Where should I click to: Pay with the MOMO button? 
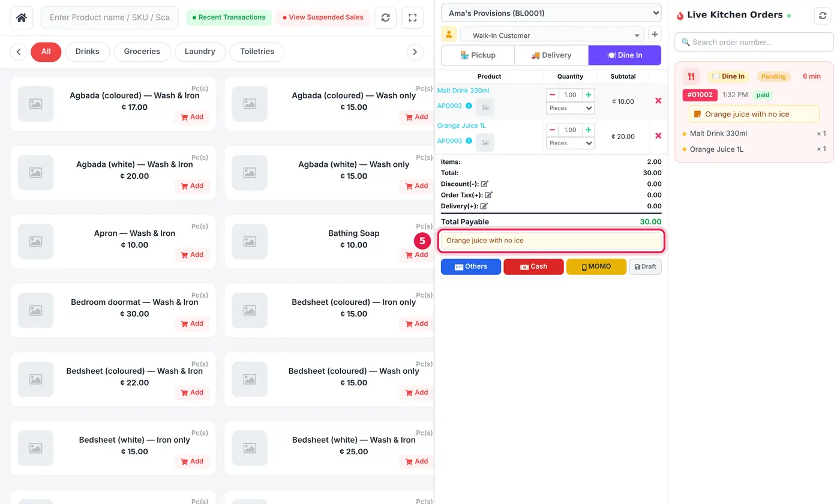596,266
